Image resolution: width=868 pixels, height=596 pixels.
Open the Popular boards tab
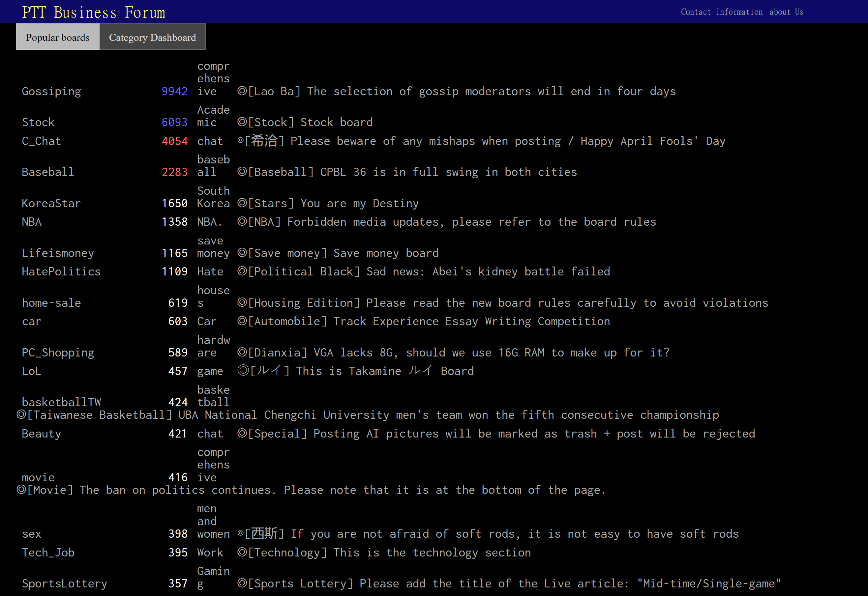(x=58, y=37)
